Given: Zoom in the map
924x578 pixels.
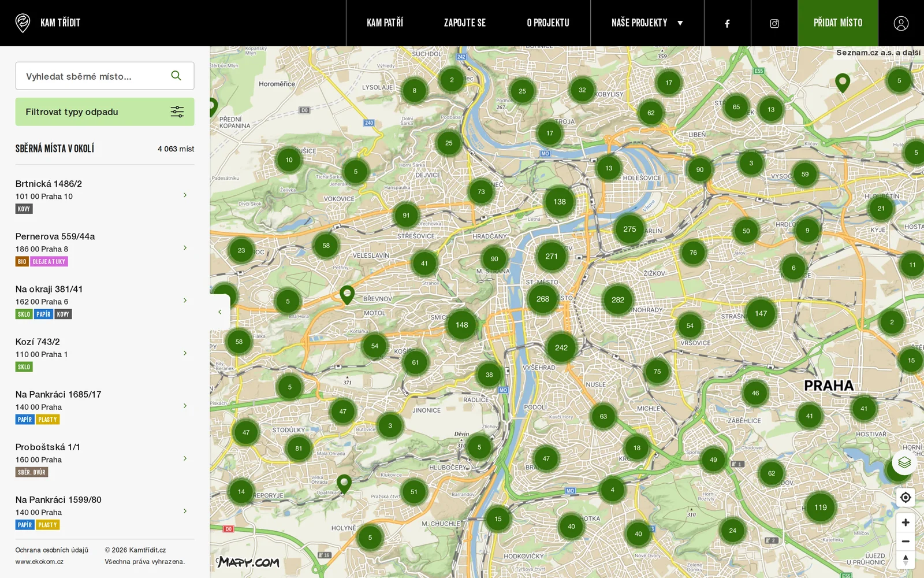Looking at the screenshot, I should 906,523.
